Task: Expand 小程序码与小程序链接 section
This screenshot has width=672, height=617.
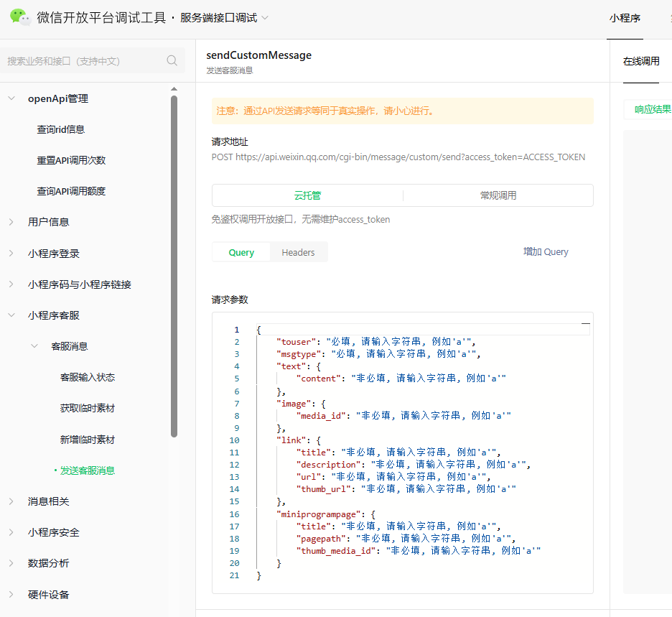Action: [x=11, y=284]
